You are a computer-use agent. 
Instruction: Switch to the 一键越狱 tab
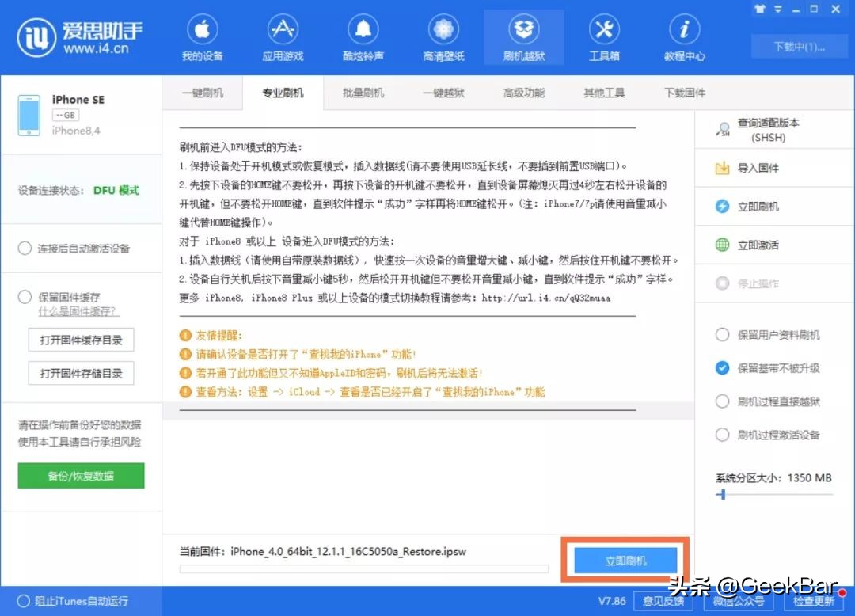[x=443, y=93]
